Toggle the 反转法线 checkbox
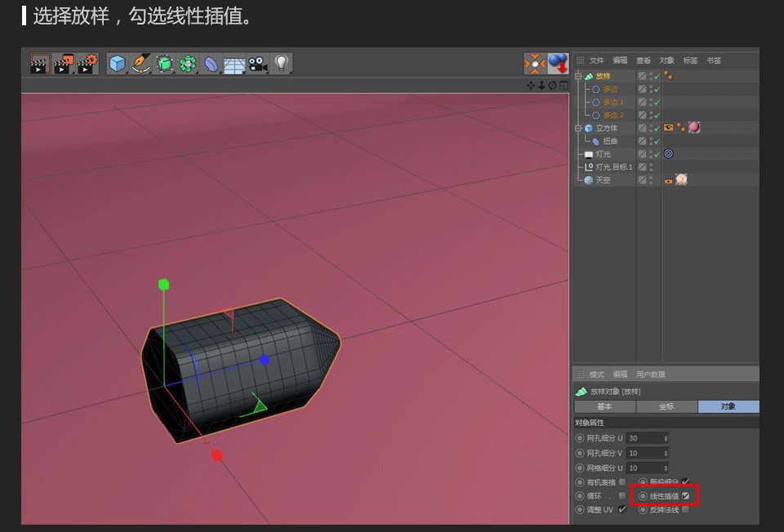Screen dimensions: 784x532 684,509
